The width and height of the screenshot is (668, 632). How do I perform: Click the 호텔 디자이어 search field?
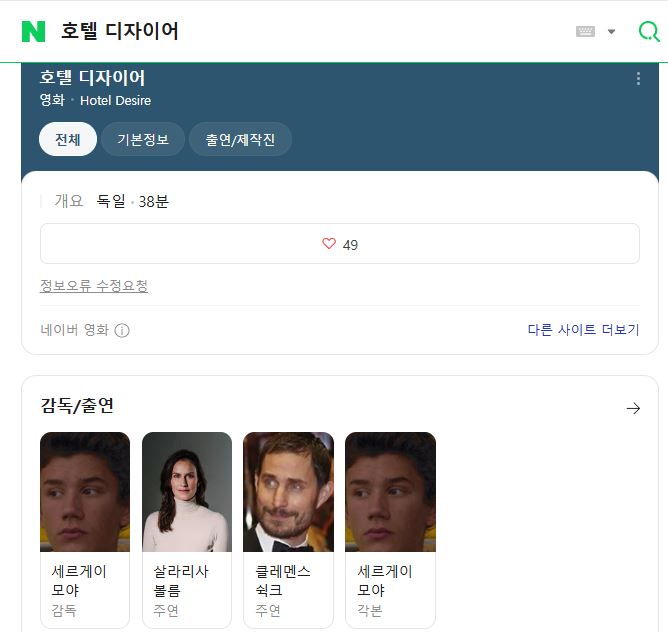click(300, 31)
